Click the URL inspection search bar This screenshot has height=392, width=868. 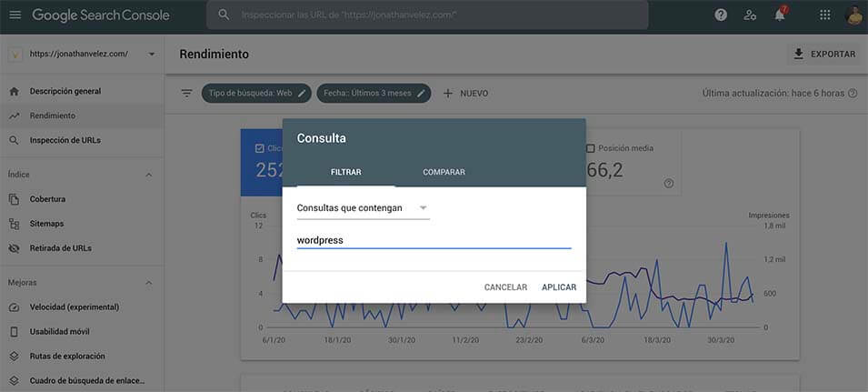point(427,15)
